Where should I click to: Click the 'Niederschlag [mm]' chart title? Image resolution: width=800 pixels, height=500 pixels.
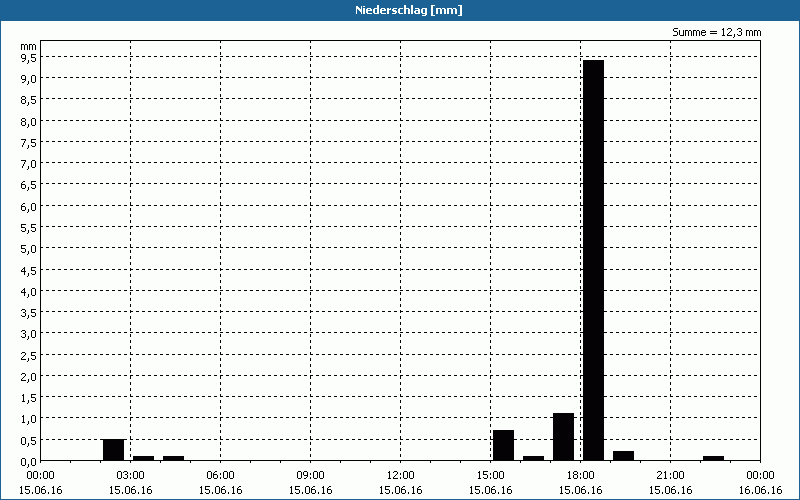(x=409, y=10)
